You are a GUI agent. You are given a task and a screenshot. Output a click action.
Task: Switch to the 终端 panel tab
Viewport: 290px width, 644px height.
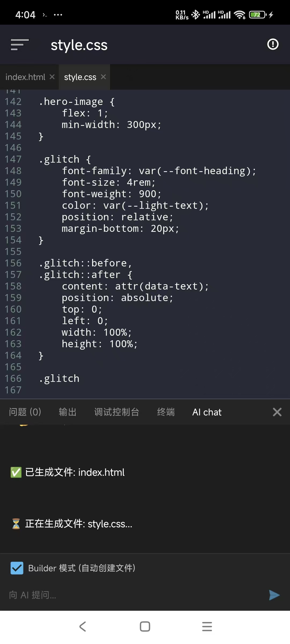click(166, 412)
